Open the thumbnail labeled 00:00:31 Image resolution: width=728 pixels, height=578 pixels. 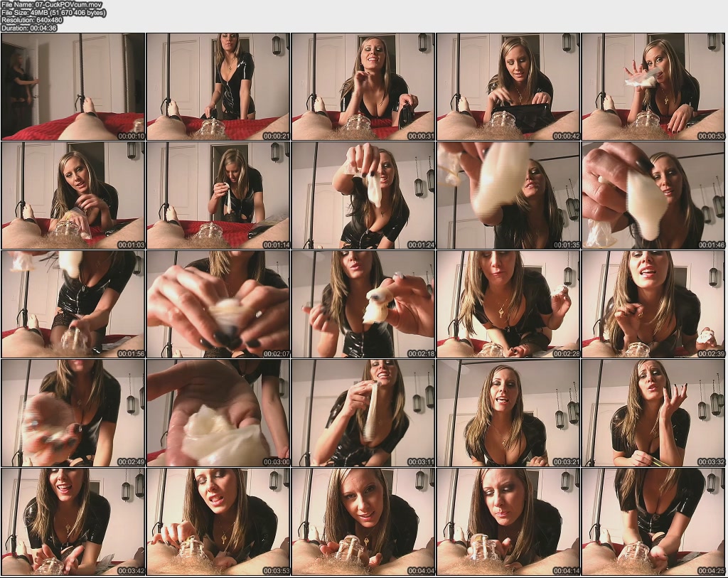[x=363, y=86]
